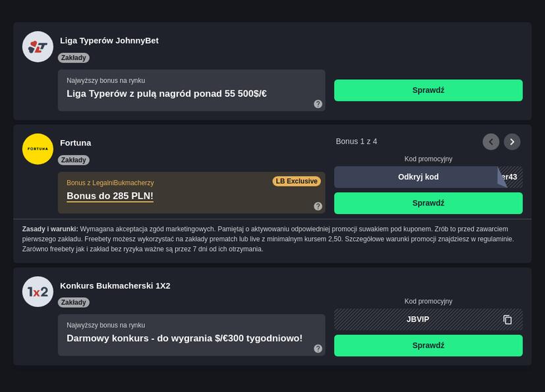Click the 1x2 Konkurs Bukmacherski logo
The height and width of the screenshot is (392, 545).
click(x=38, y=292)
